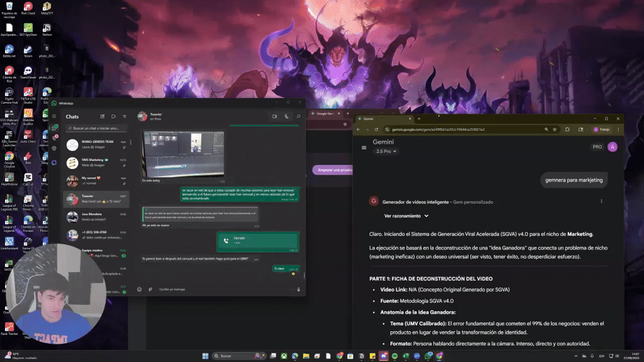
Task: Open the RHINO-GENESIS TEAM chat
Action: coord(97,145)
